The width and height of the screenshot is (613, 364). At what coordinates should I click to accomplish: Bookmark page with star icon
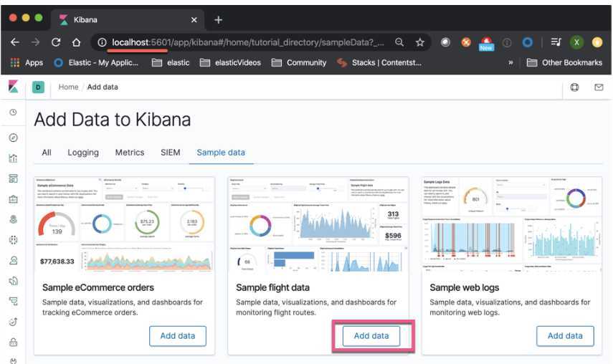[420, 42]
